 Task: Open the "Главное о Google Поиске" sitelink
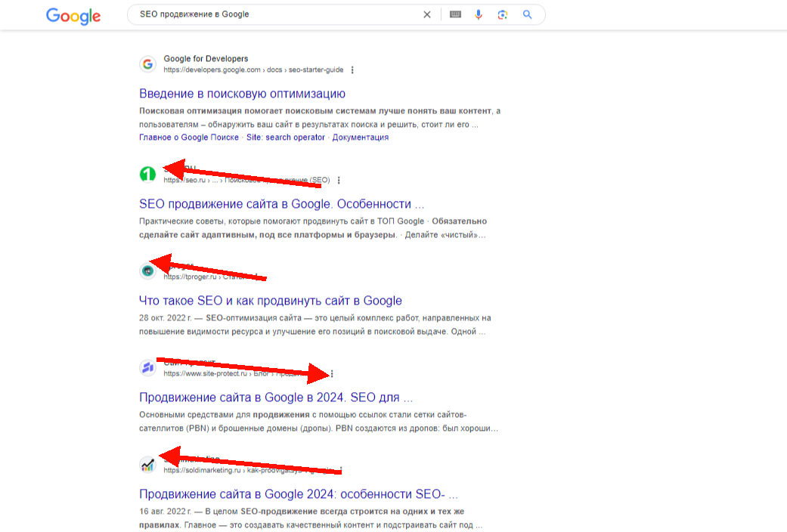[x=188, y=138]
